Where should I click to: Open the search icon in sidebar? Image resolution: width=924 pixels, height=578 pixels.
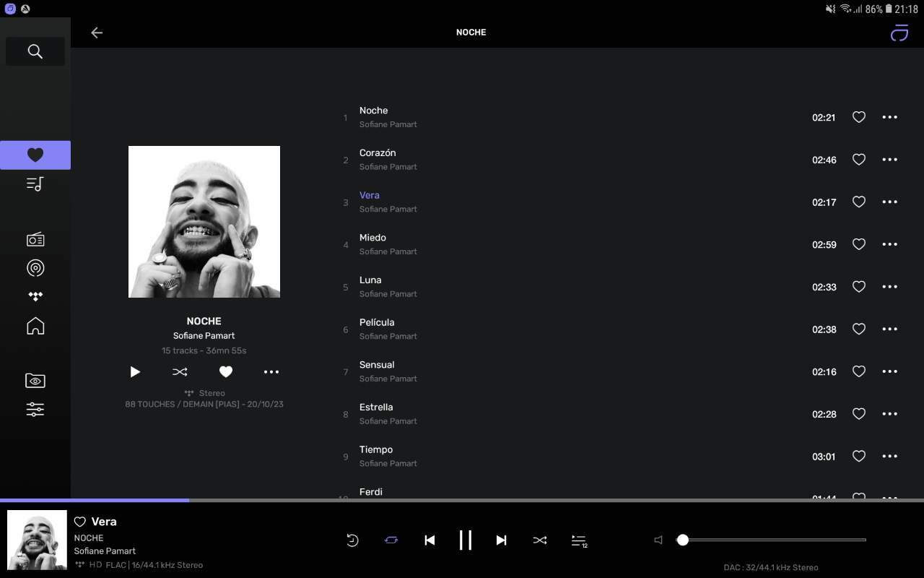tap(35, 51)
